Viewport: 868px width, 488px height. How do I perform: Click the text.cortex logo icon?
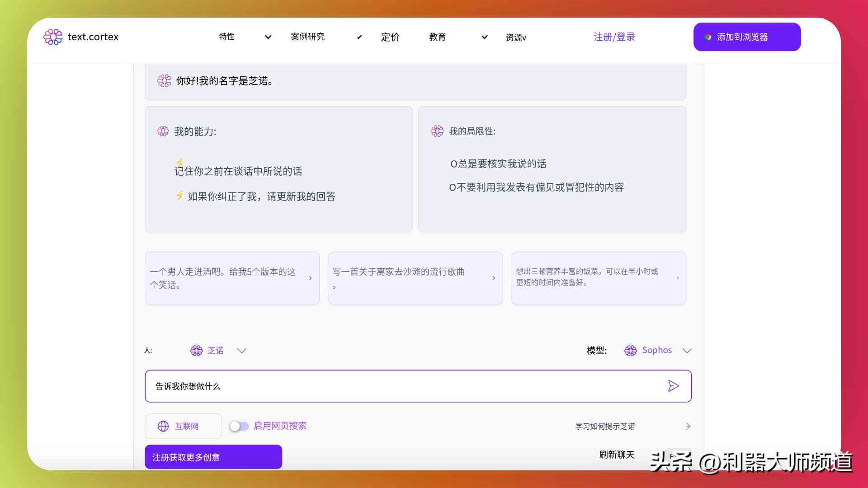click(52, 36)
